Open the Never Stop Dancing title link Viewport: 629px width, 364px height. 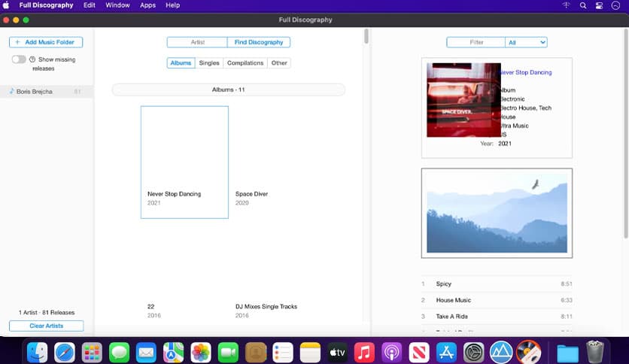[526, 73]
